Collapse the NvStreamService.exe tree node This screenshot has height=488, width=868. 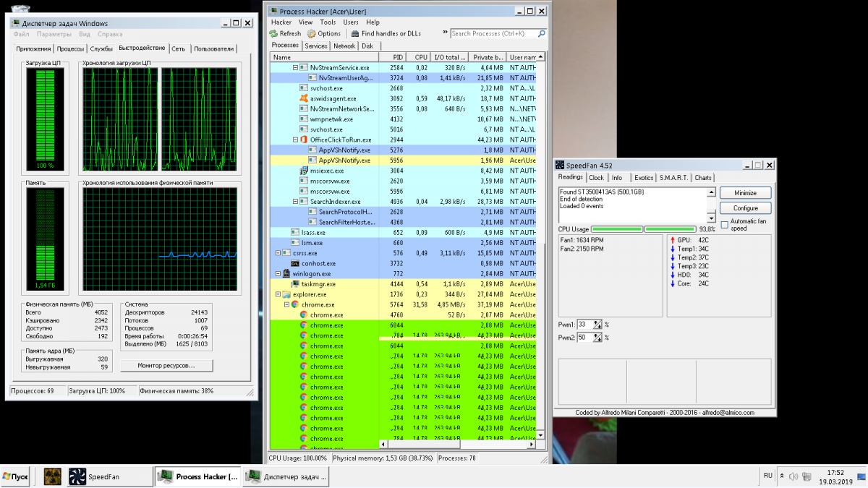(x=295, y=67)
